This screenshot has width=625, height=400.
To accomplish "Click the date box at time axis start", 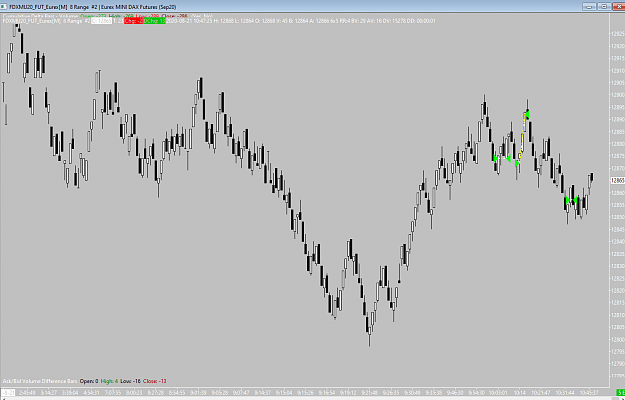I will coord(6,392).
